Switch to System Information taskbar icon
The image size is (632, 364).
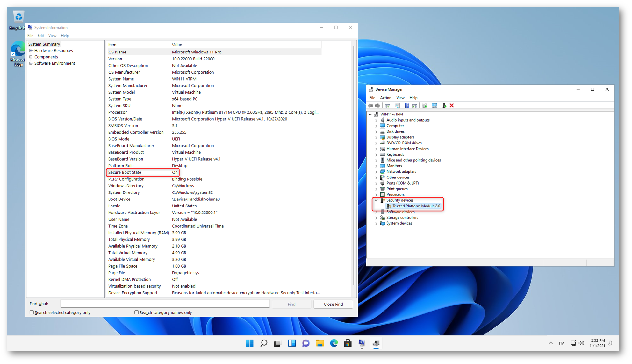[x=362, y=343]
